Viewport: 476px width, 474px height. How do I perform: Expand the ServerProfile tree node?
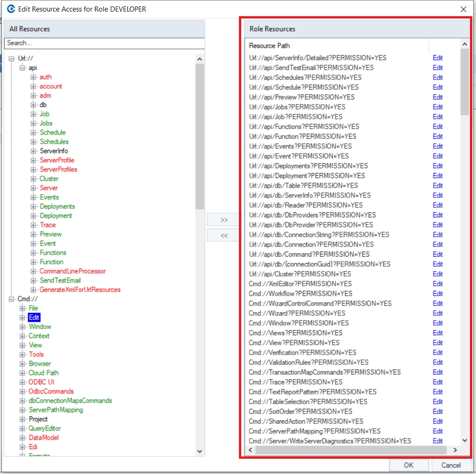(x=33, y=160)
